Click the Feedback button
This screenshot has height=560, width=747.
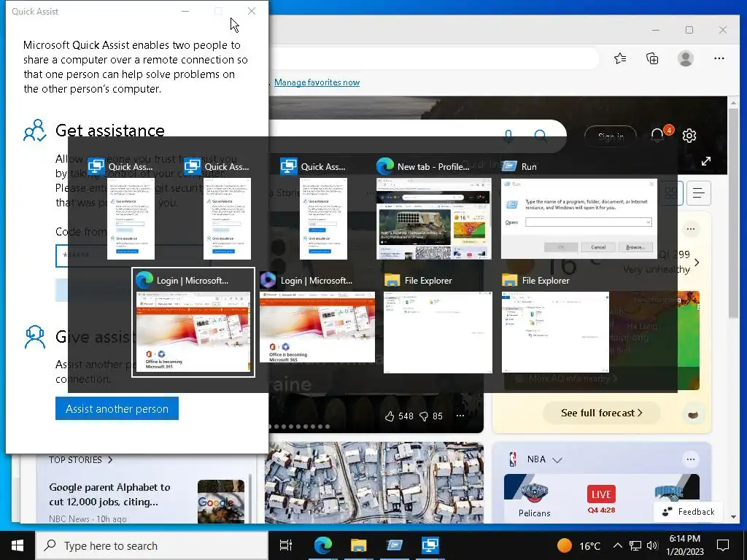pyautogui.click(x=689, y=511)
